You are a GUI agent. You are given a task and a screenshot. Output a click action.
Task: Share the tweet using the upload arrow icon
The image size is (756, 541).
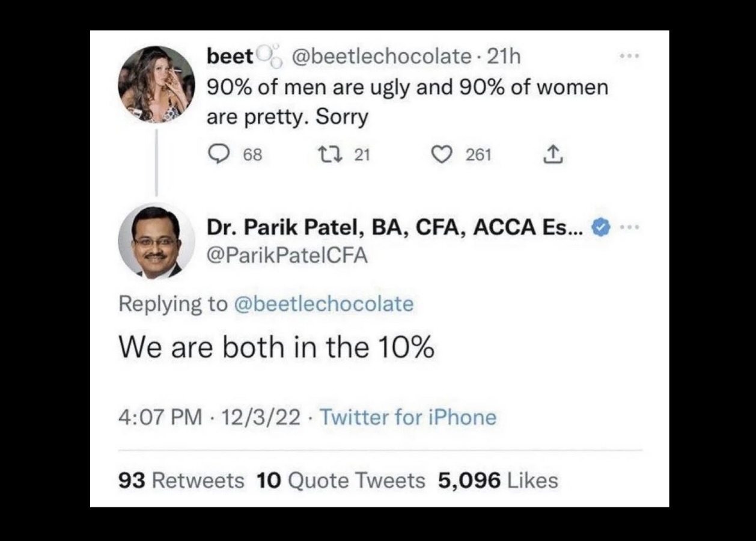[553, 155]
